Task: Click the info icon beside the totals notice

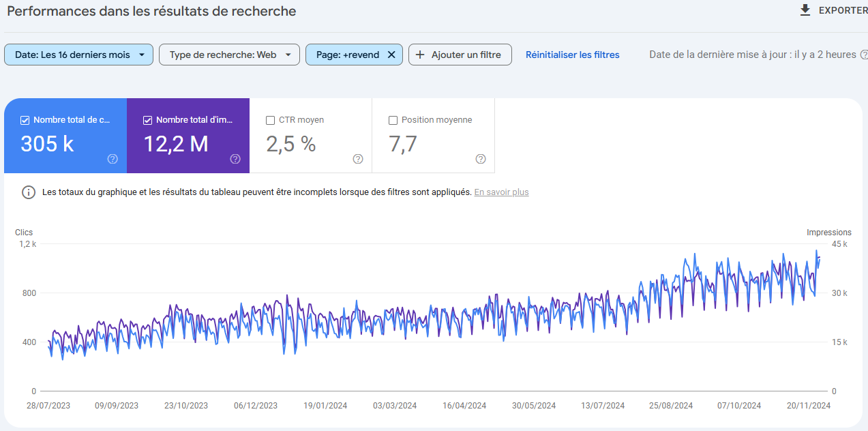Action: pyautogui.click(x=29, y=192)
